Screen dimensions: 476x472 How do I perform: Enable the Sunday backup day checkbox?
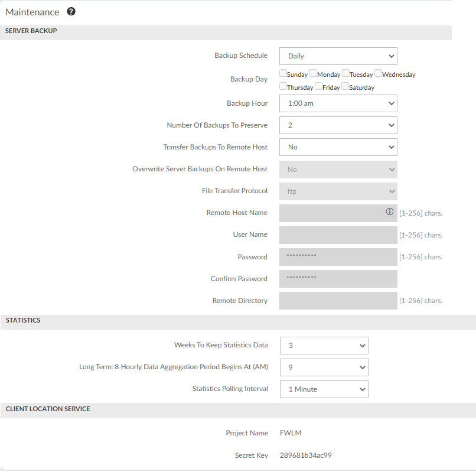click(283, 74)
